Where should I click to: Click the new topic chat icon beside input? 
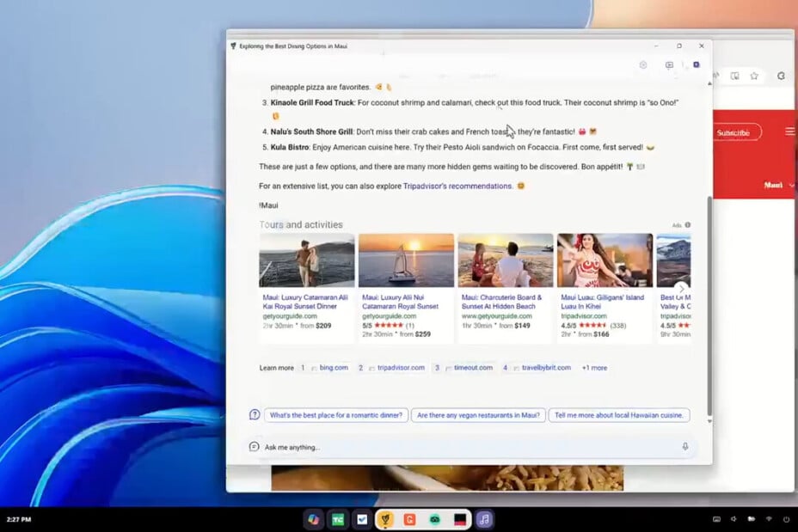click(x=254, y=447)
